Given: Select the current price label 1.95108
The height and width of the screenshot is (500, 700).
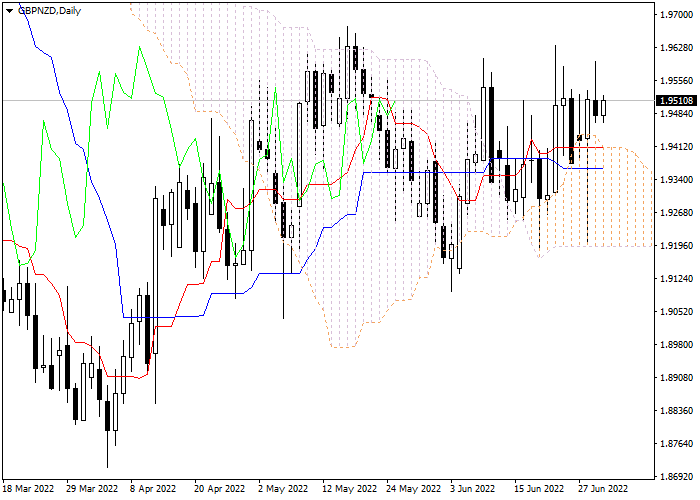Looking at the screenshot, I should coord(676,101).
